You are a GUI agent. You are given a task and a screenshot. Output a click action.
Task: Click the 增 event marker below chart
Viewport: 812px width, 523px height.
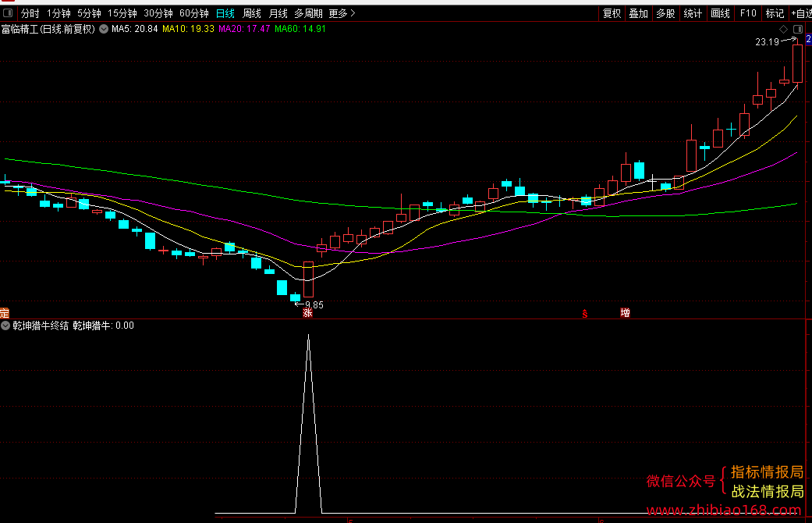(x=625, y=312)
